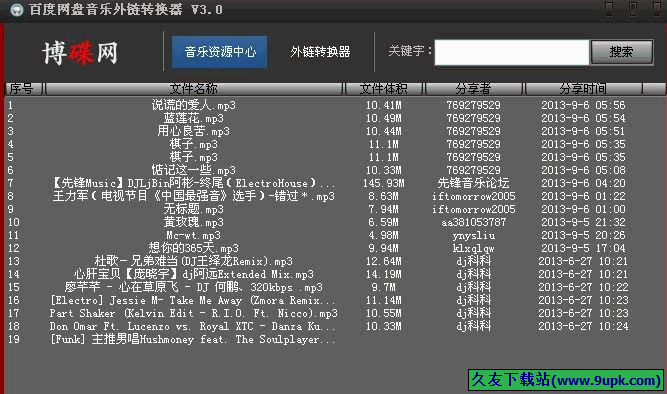Open the 外链转换器 tab
The height and width of the screenshot is (394, 667).
(x=320, y=52)
